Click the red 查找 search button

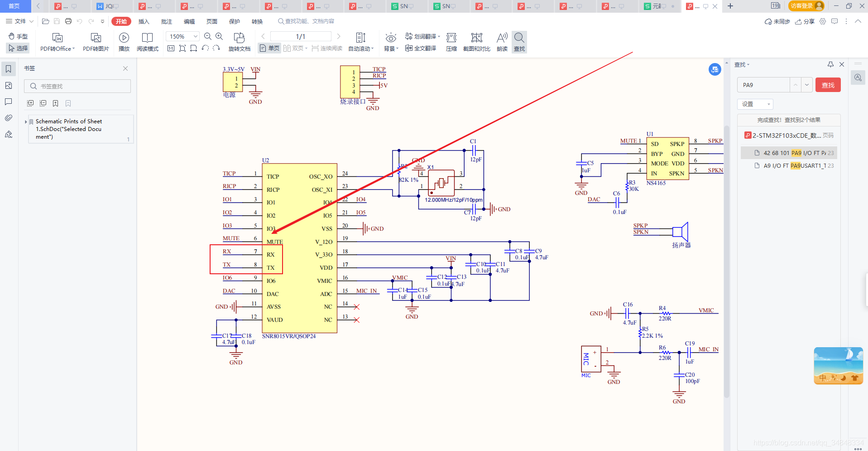pyautogui.click(x=828, y=85)
